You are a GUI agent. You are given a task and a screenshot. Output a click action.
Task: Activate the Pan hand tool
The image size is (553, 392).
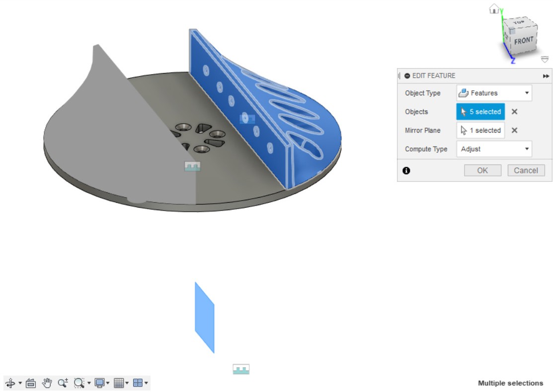[47, 383]
